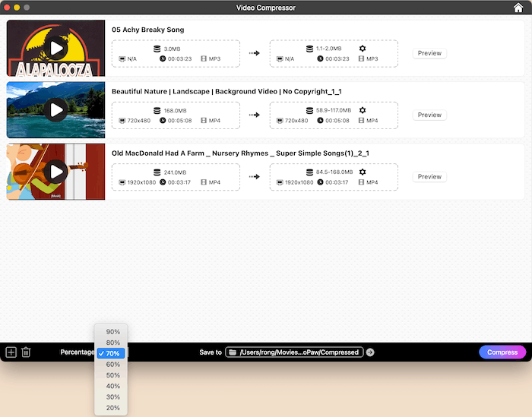Preview the Old MacDonald video
Image resolution: width=532 pixels, height=417 pixels.
click(x=429, y=176)
